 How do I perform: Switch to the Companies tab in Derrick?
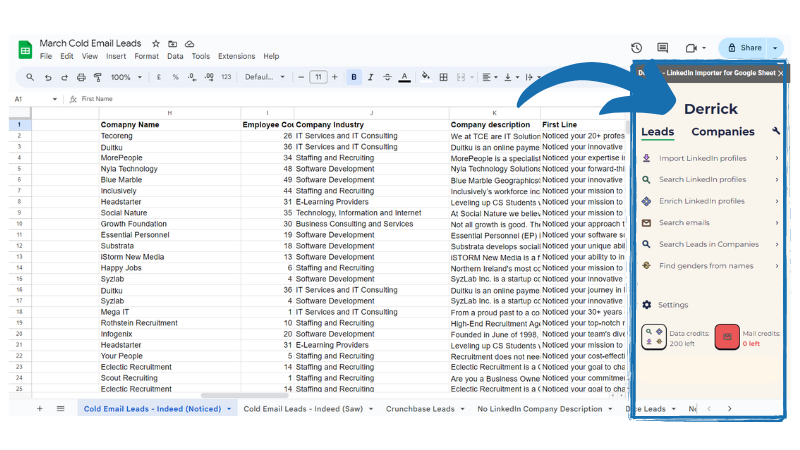tap(722, 132)
